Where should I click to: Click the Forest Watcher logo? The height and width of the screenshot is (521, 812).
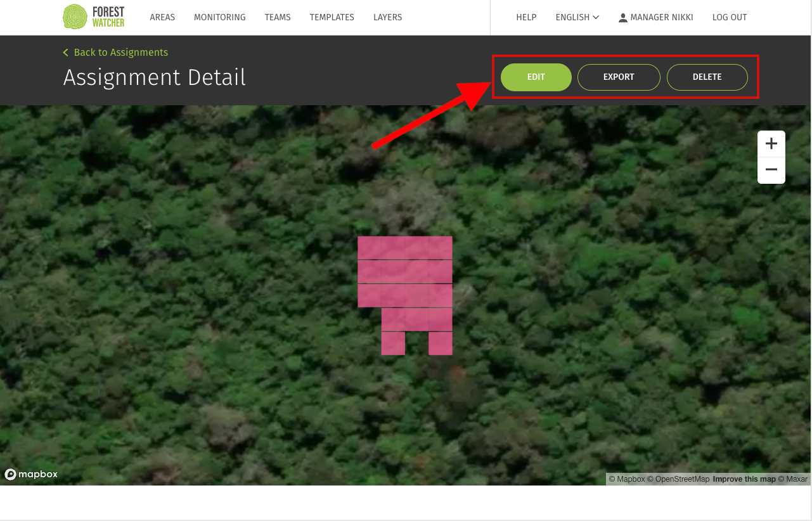click(93, 16)
